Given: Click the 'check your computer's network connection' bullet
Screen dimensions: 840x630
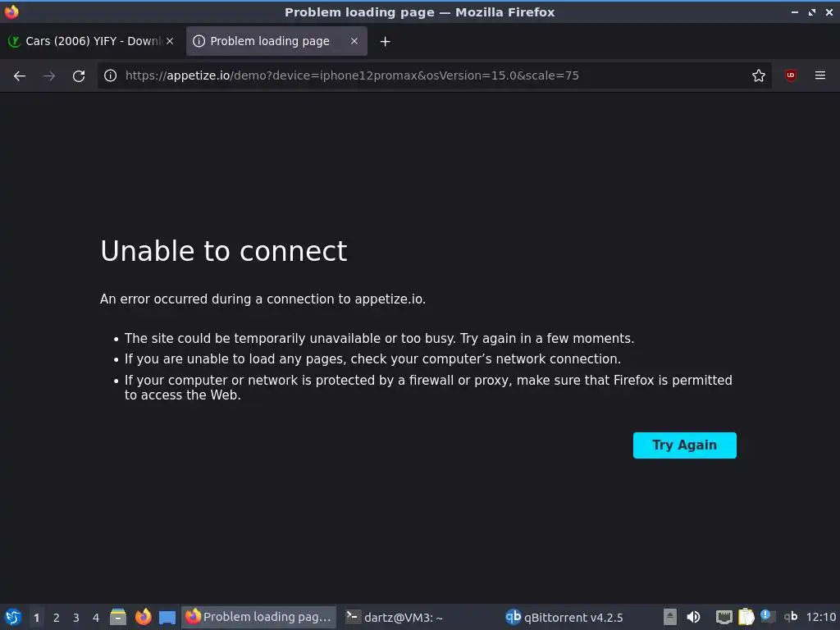Looking at the screenshot, I should 372,359.
